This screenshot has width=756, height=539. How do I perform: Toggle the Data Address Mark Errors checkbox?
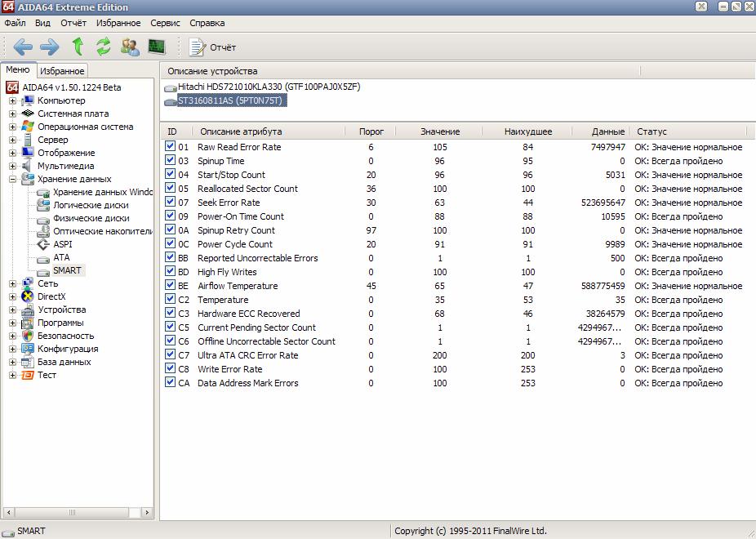pos(170,382)
